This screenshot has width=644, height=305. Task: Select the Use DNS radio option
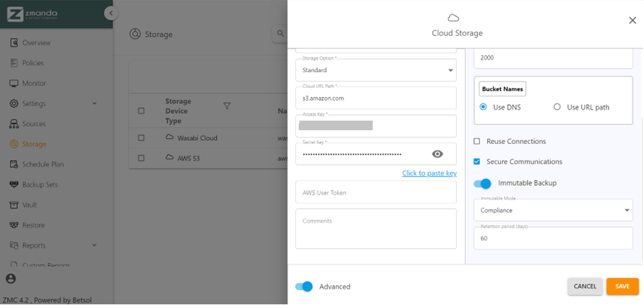point(484,107)
